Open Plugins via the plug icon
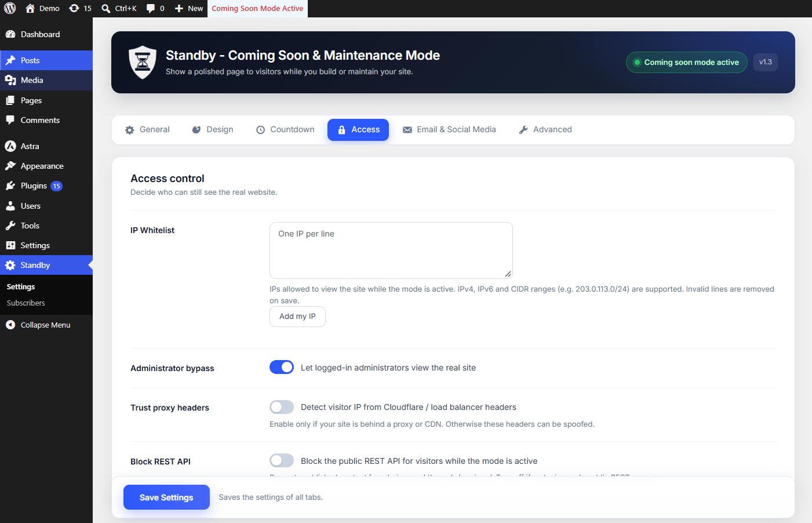 click(x=10, y=186)
